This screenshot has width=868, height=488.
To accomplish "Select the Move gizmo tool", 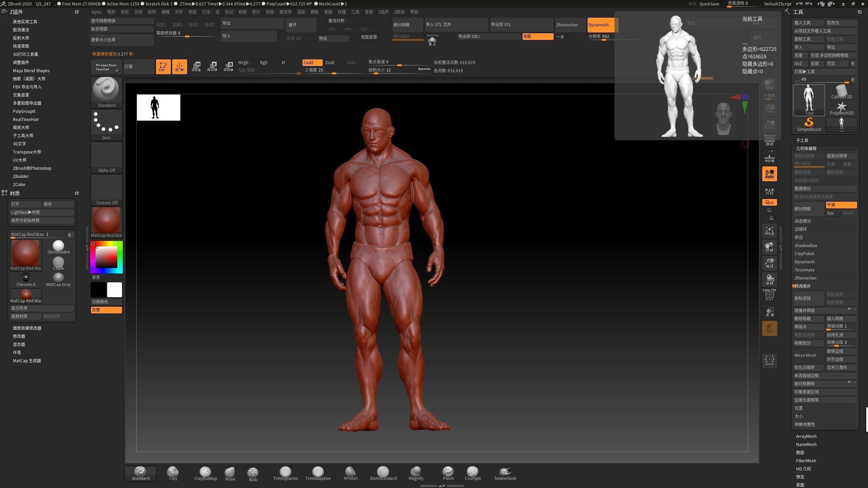I will tap(196, 66).
